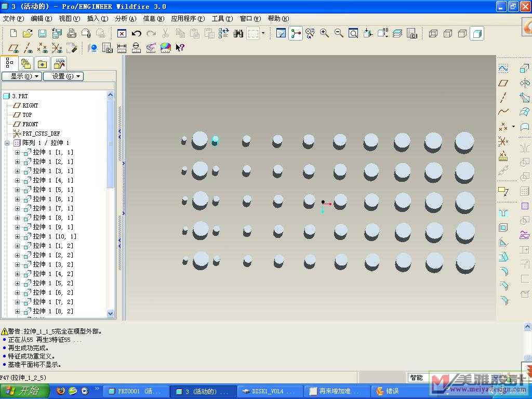Open the 设置(G) dropdown in model tree
The width and height of the screenshot is (532, 399).
63,76
